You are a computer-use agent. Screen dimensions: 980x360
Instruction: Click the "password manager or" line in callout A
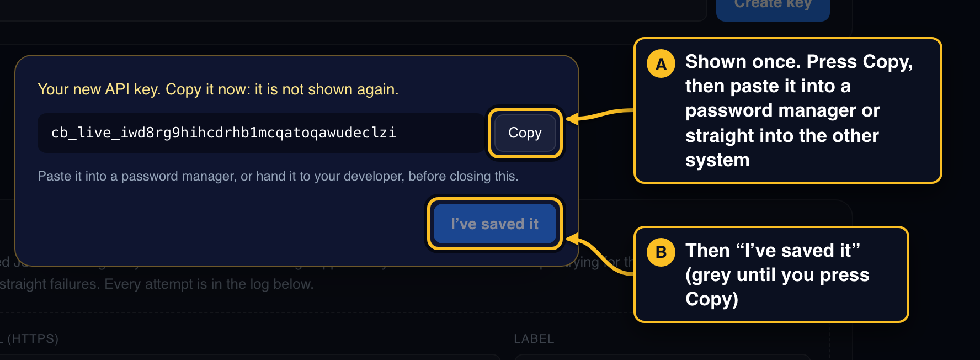click(782, 110)
